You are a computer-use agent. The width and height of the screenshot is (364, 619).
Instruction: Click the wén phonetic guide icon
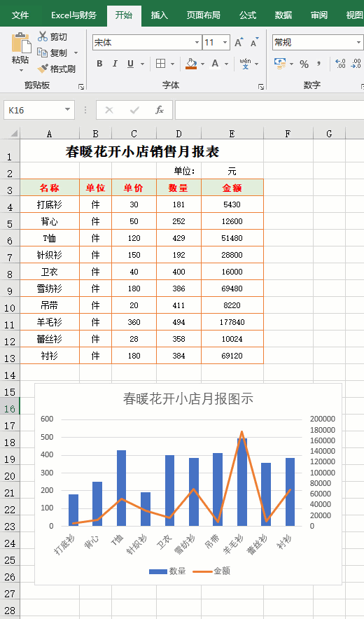[245, 64]
